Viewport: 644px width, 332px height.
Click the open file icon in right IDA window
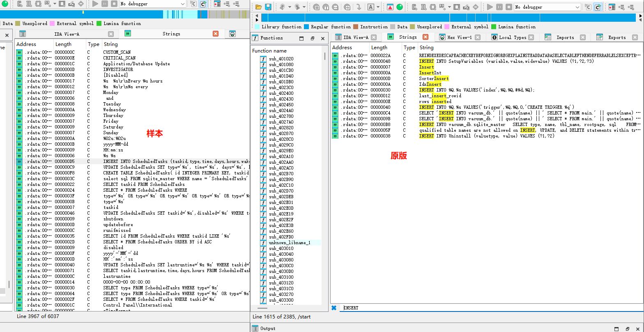[258, 7]
